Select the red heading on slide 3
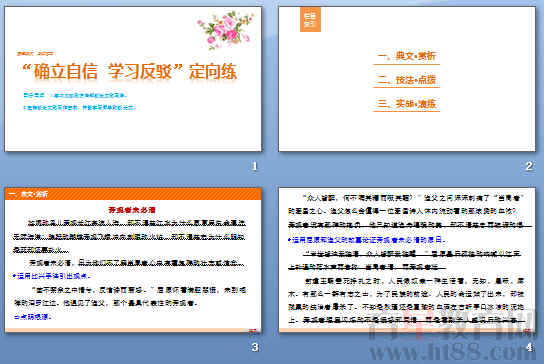 click(x=132, y=210)
